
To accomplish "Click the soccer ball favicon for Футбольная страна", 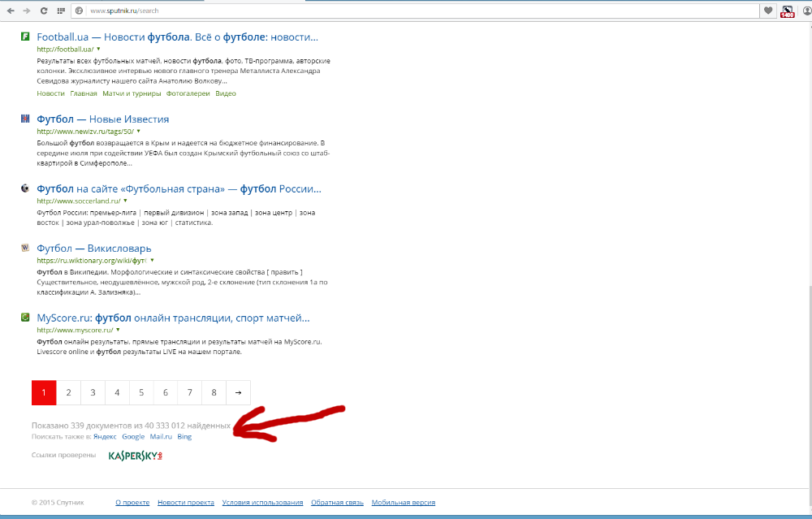I will tap(25, 188).
